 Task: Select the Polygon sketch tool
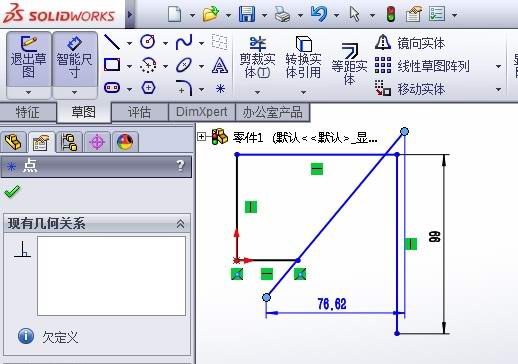pos(148,88)
